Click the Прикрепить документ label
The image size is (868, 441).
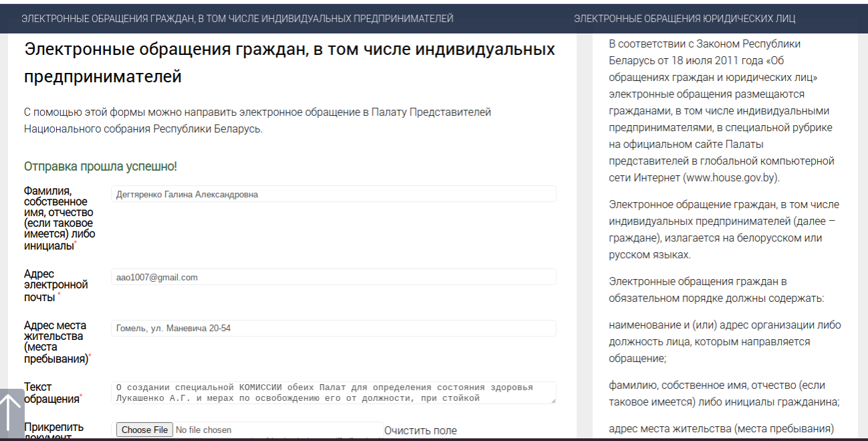pos(54,428)
